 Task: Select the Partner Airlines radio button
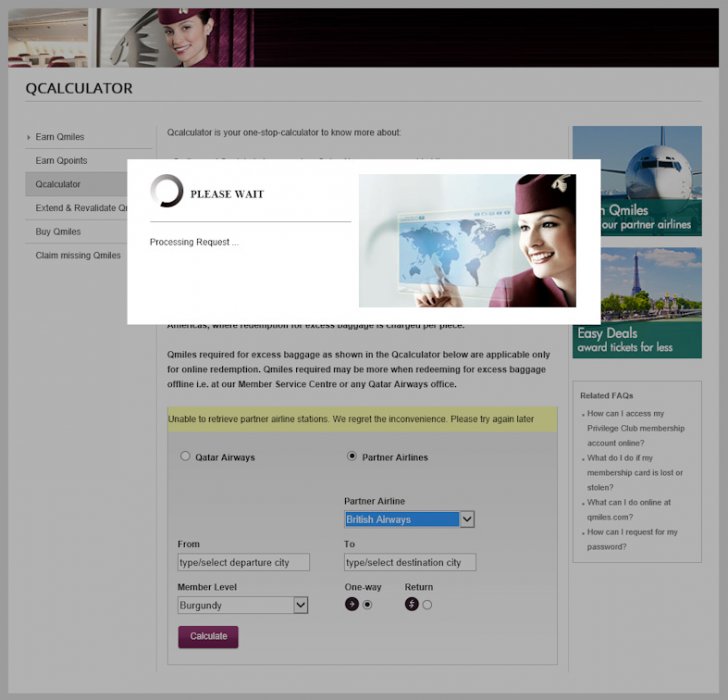point(351,456)
